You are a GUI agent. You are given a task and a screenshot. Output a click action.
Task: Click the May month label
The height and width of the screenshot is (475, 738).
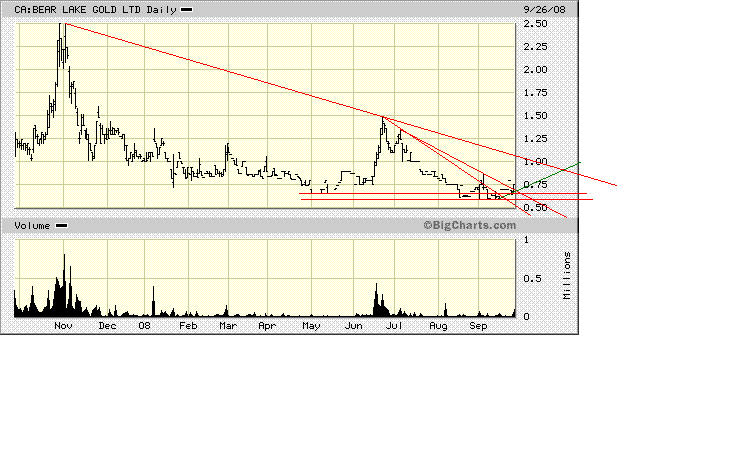pos(311,326)
